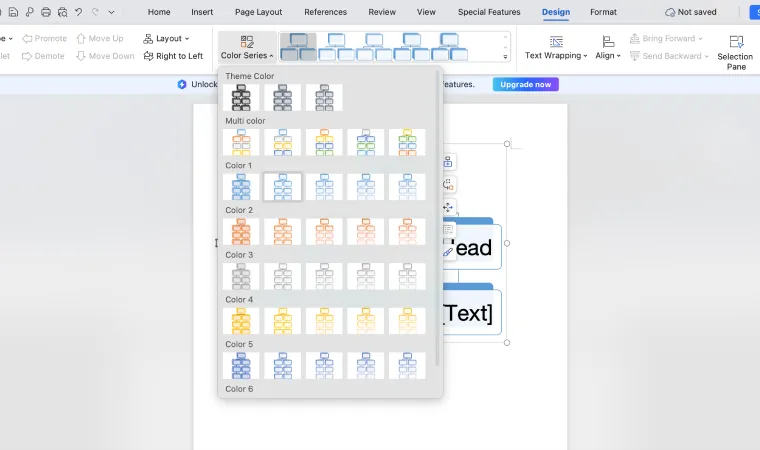
Task: Select the first yellow Color 4 style
Action: 241,320
